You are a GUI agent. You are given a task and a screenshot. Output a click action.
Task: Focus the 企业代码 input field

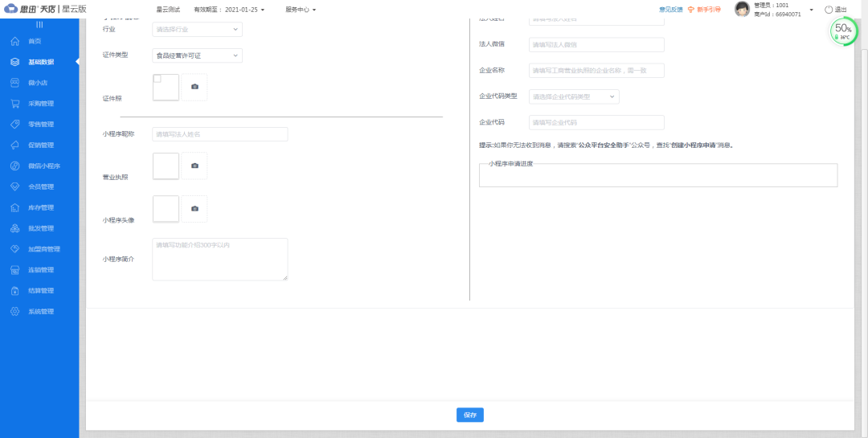pyautogui.click(x=596, y=122)
